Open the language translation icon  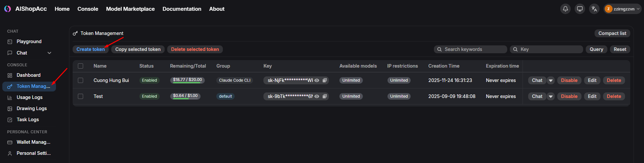(594, 9)
